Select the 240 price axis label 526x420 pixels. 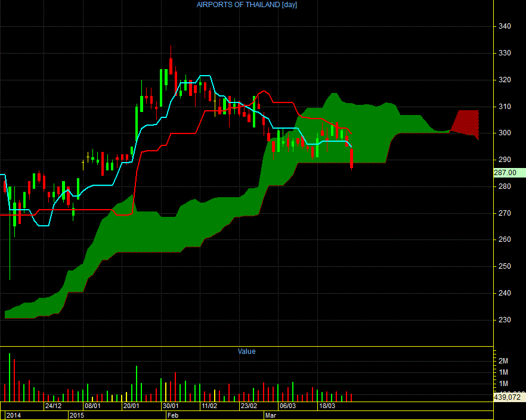[x=505, y=293]
